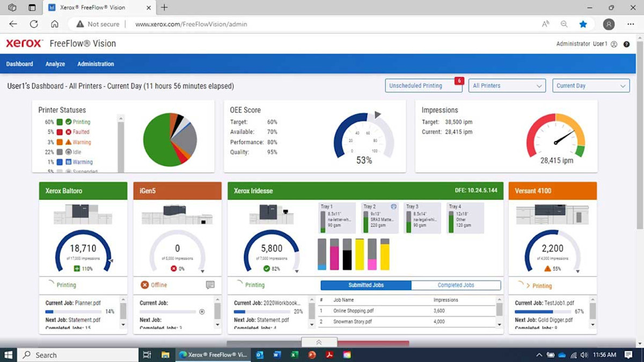Image resolution: width=644 pixels, height=362 pixels.
Task: Expand the All Printers dropdown
Action: [x=507, y=86]
